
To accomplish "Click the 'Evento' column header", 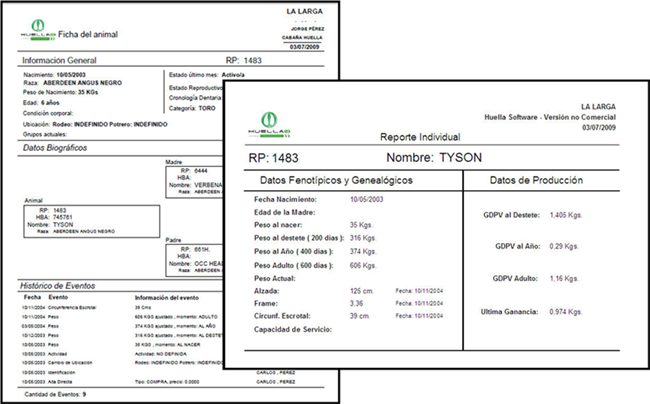I will 58,297.
